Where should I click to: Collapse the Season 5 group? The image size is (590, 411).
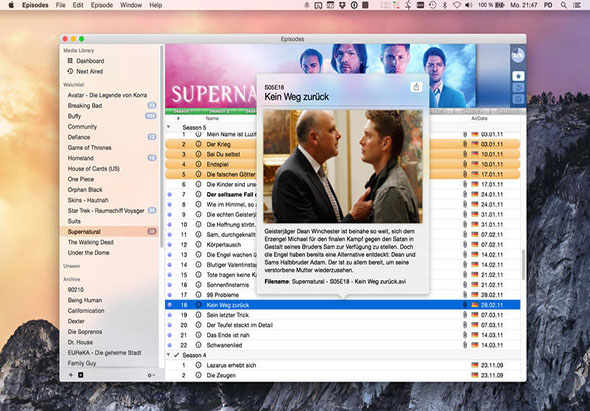169,127
